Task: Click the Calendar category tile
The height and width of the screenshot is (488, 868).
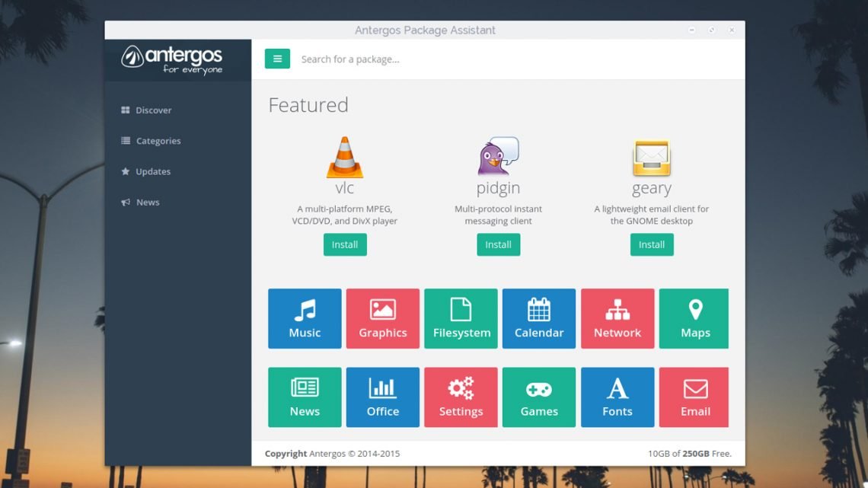Action: (x=538, y=317)
